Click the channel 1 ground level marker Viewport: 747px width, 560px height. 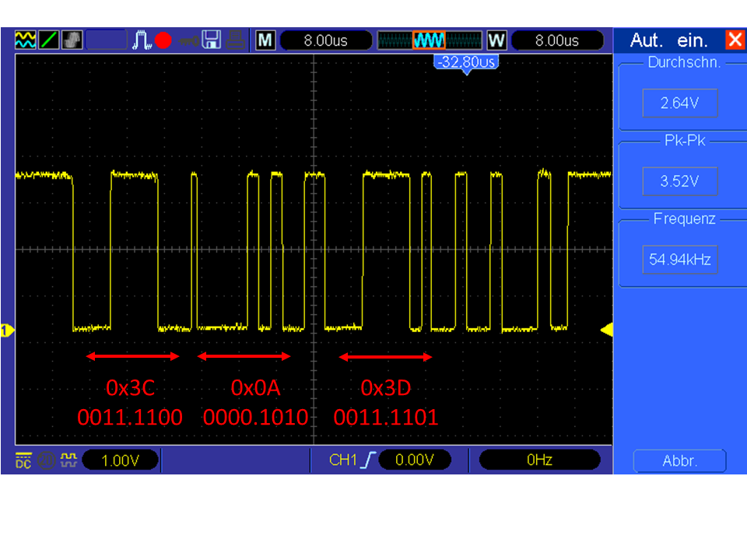click(7, 330)
